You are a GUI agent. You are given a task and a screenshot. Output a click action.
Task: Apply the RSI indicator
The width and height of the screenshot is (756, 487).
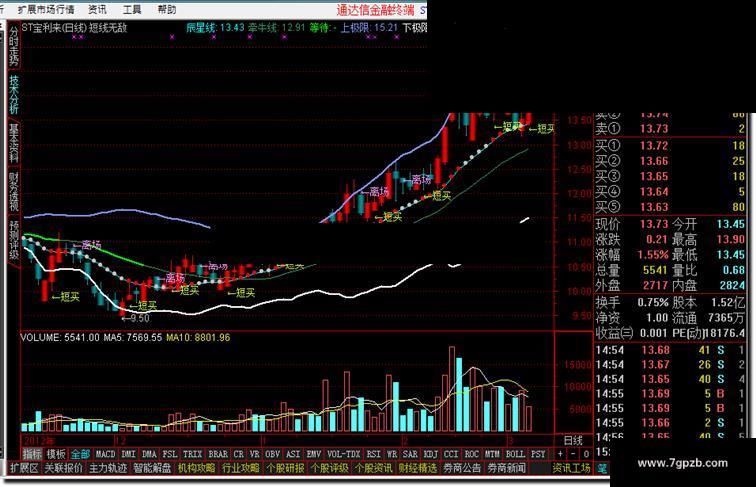coord(374,454)
